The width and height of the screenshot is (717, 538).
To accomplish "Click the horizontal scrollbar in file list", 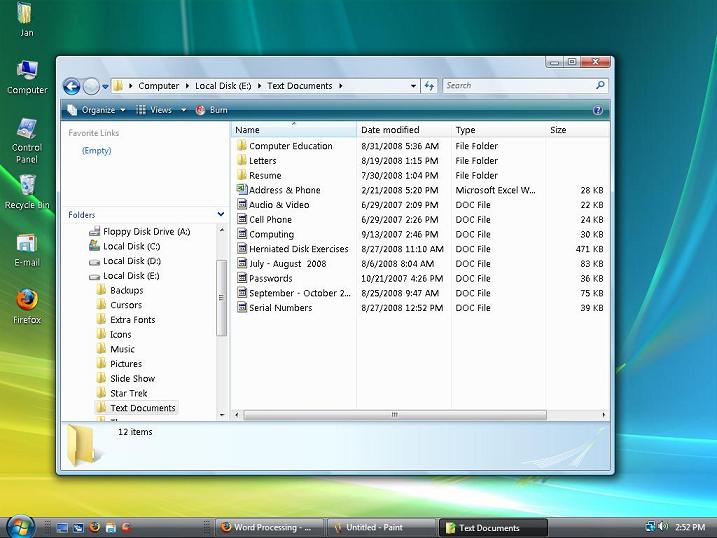I will coord(394,414).
